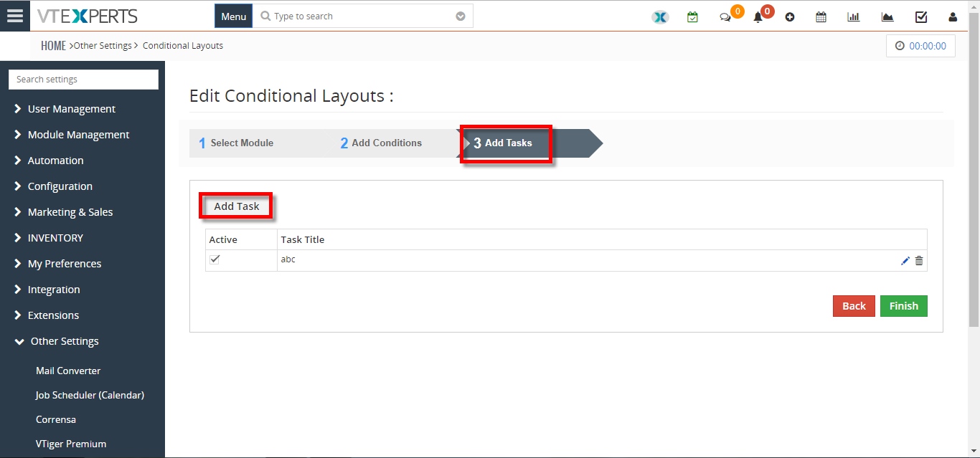
Task: Click the abc task title cell
Action: (x=602, y=260)
